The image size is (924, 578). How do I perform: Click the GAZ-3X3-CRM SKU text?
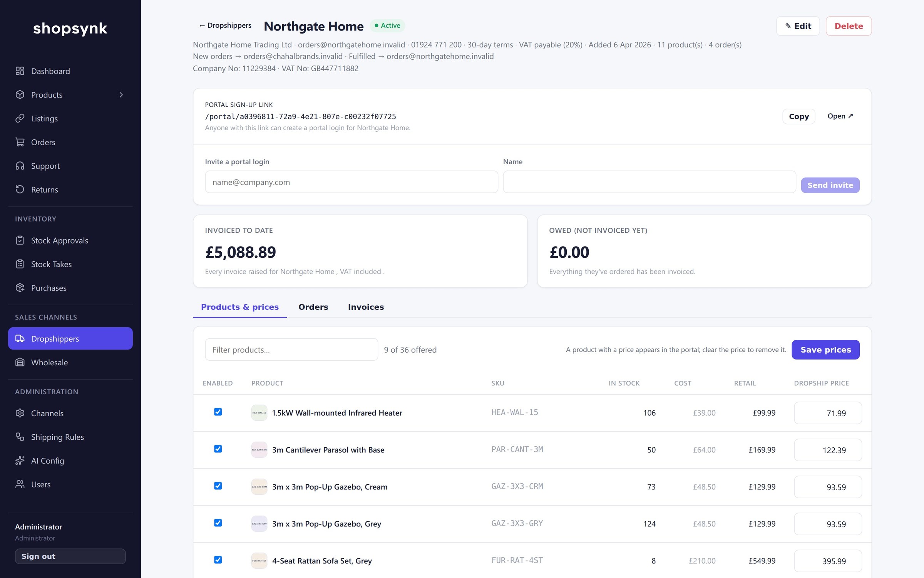[517, 486]
